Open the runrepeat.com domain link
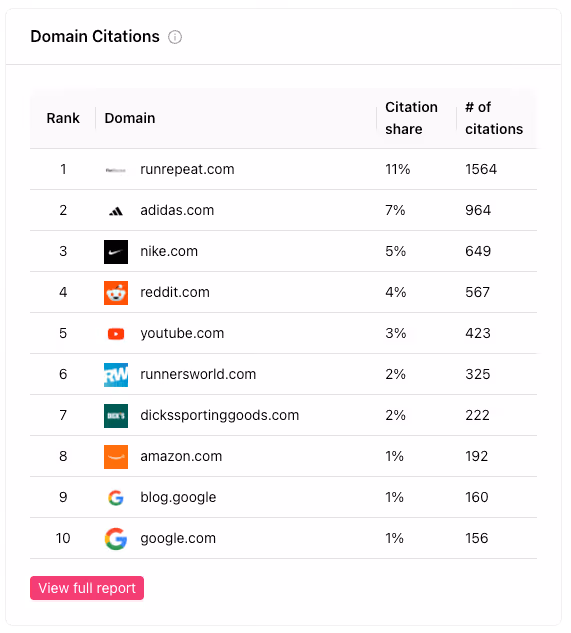This screenshot has width=571, height=633. (187, 169)
